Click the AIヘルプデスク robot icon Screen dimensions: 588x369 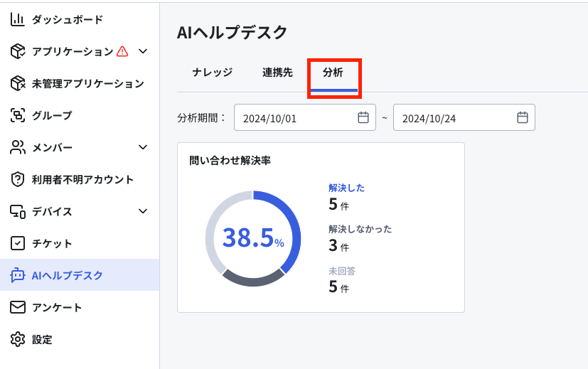17,275
